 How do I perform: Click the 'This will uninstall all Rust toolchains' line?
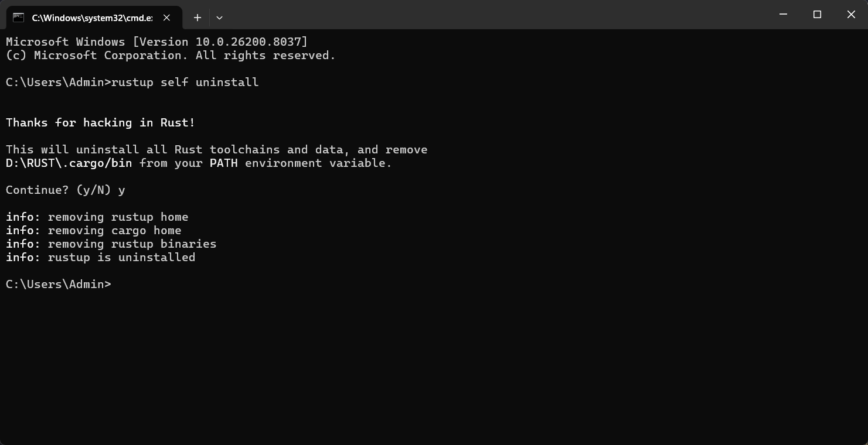(216, 150)
